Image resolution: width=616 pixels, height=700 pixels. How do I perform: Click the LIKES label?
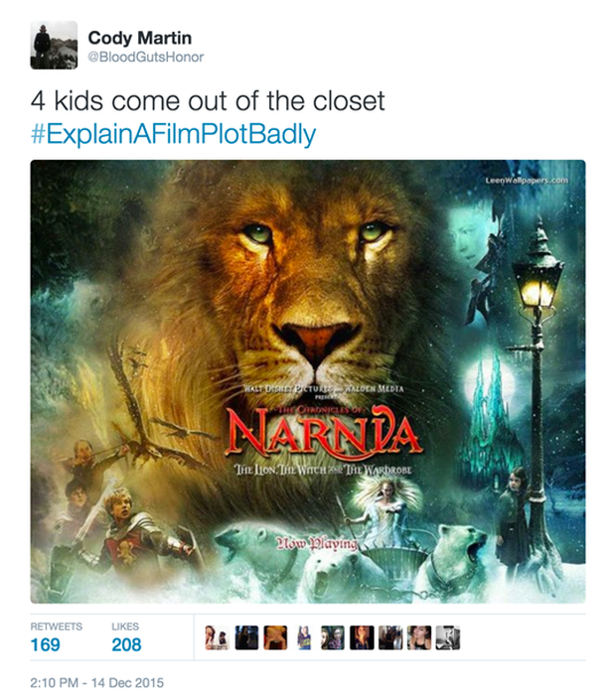(125, 627)
